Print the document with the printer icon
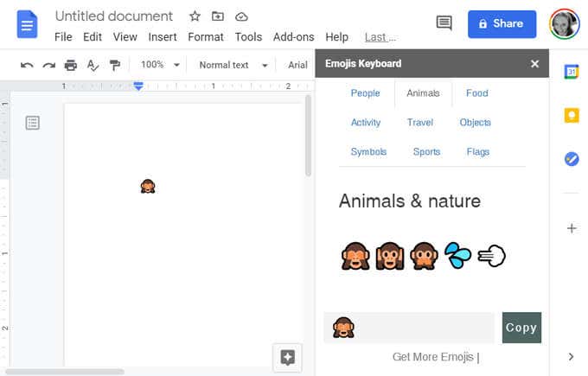This screenshot has width=588, height=376. click(71, 65)
